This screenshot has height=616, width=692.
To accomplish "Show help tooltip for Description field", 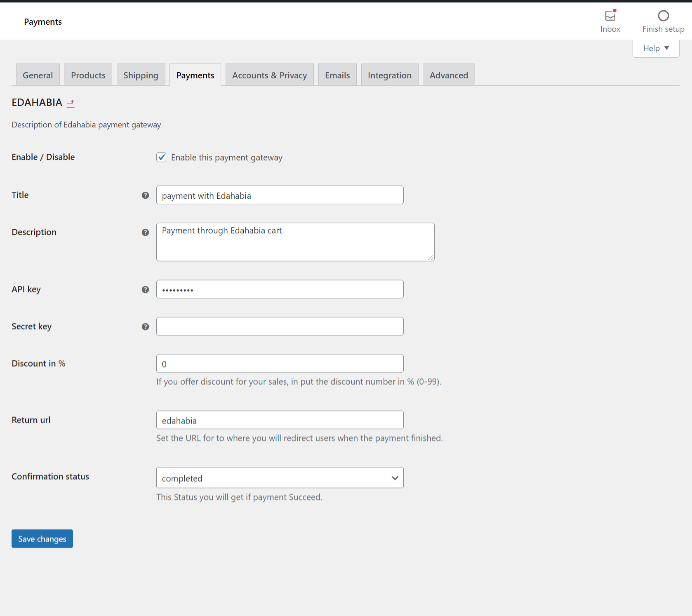I will (145, 232).
